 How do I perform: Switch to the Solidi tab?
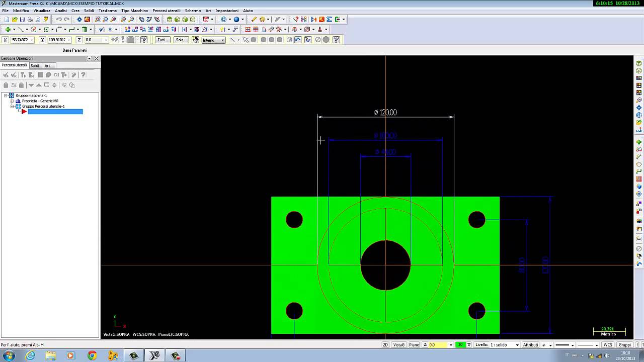point(35,65)
